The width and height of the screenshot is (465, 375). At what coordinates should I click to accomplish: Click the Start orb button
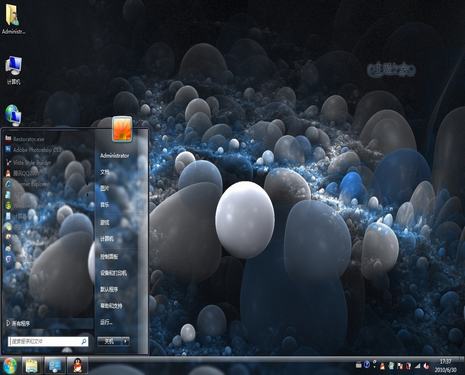tap(10, 366)
